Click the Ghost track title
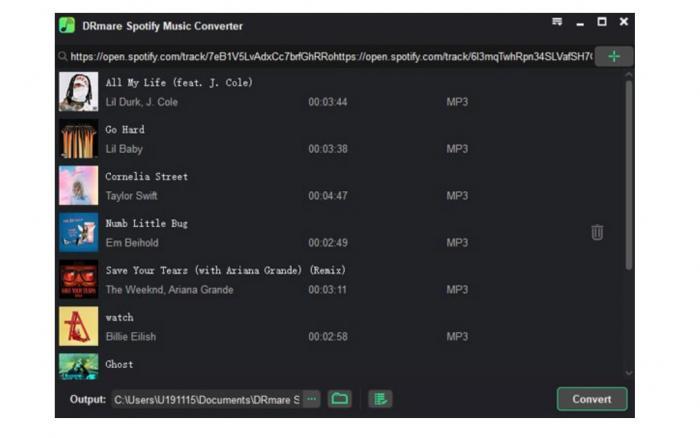This screenshot has width=700, height=438. pos(119,364)
